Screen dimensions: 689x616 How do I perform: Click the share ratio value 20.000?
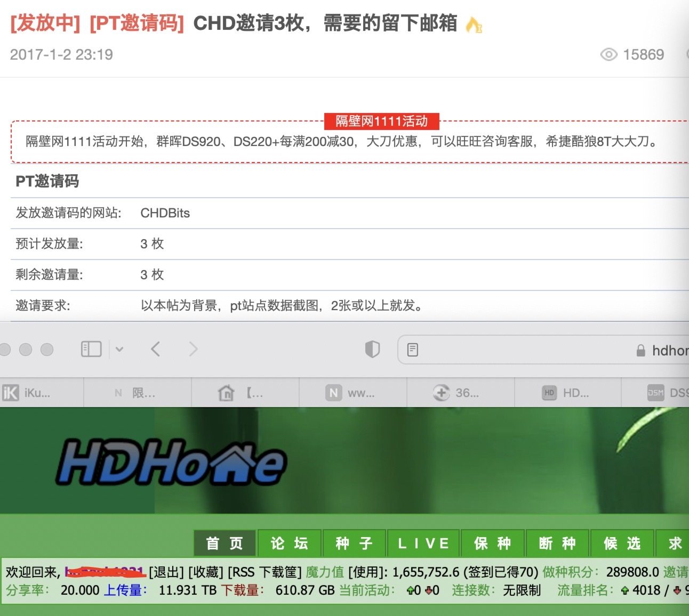80,590
